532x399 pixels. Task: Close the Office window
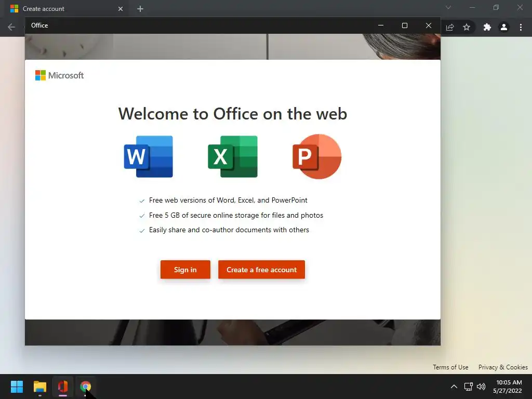(x=429, y=25)
